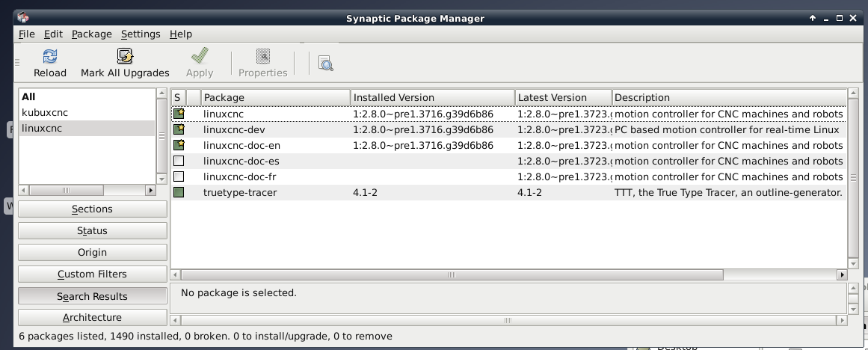Click filter list scroll right arrow
The width and height of the screenshot is (868, 350).
click(150, 190)
